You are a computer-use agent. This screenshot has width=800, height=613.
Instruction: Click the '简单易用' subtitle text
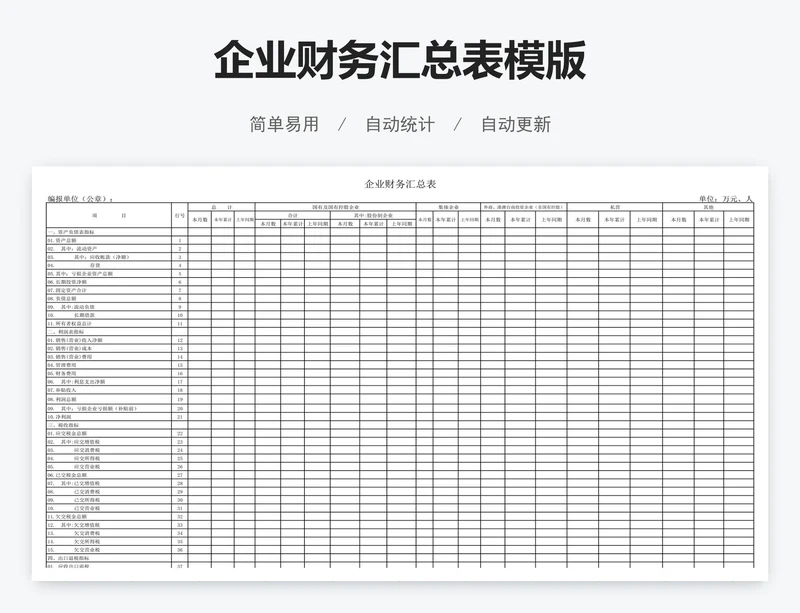pyautogui.click(x=284, y=125)
